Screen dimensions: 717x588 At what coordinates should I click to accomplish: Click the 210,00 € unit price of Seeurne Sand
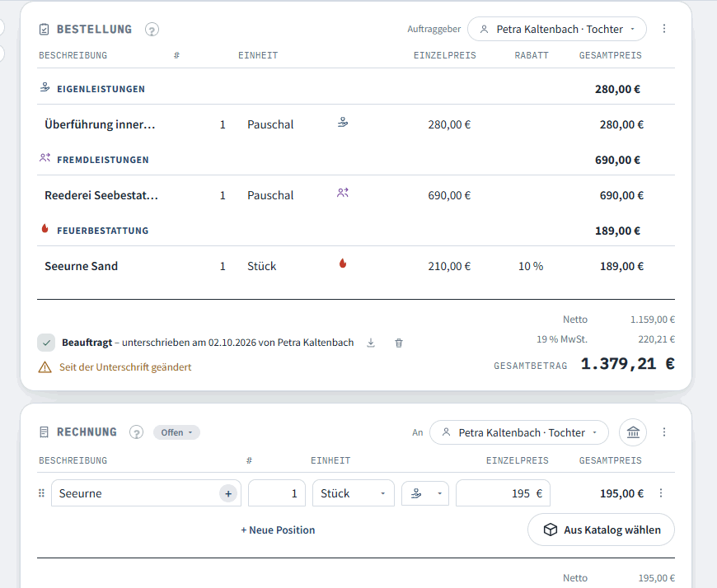pos(449,266)
